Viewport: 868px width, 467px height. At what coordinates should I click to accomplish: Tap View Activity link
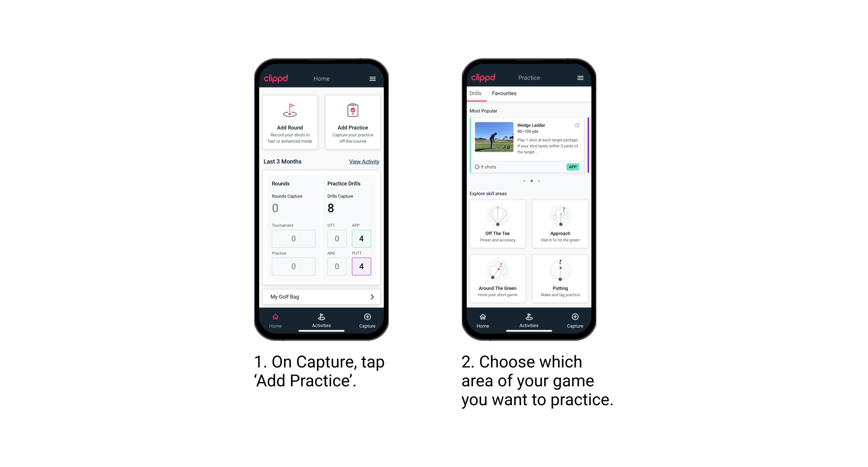point(364,162)
